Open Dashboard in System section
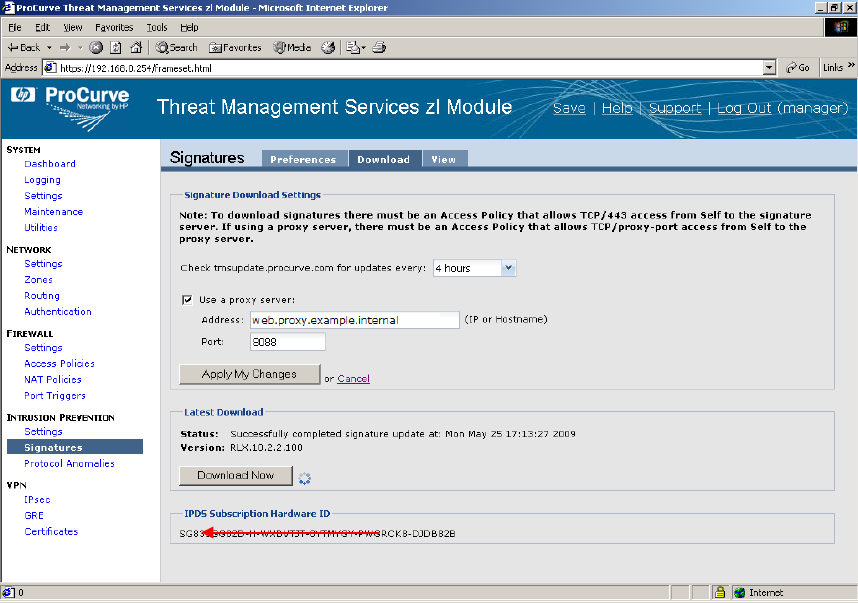Image resolution: width=858 pixels, height=603 pixels. point(50,164)
